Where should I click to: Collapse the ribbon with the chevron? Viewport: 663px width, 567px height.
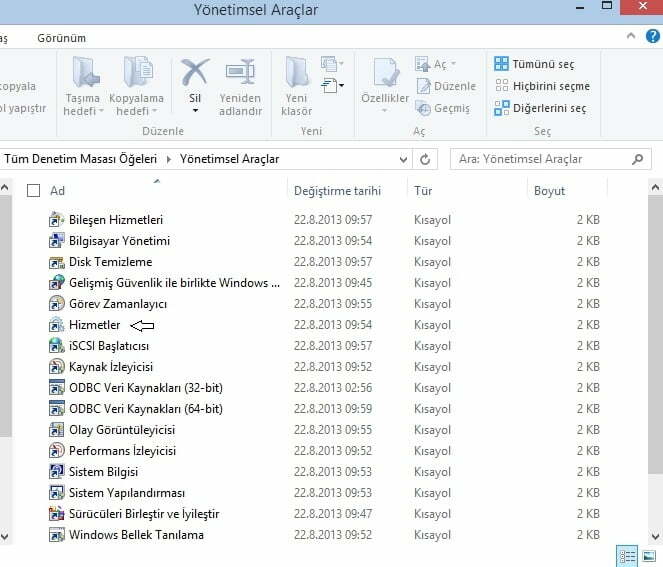tap(631, 36)
